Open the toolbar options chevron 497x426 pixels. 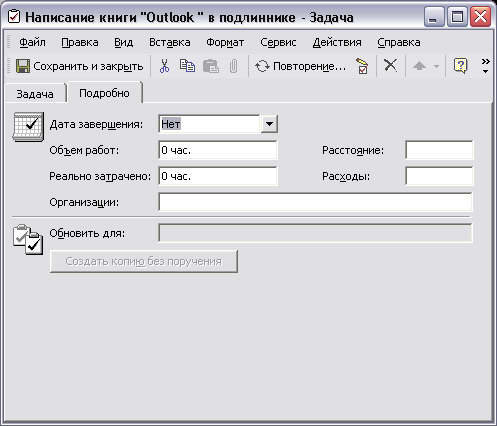(x=486, y=66)
